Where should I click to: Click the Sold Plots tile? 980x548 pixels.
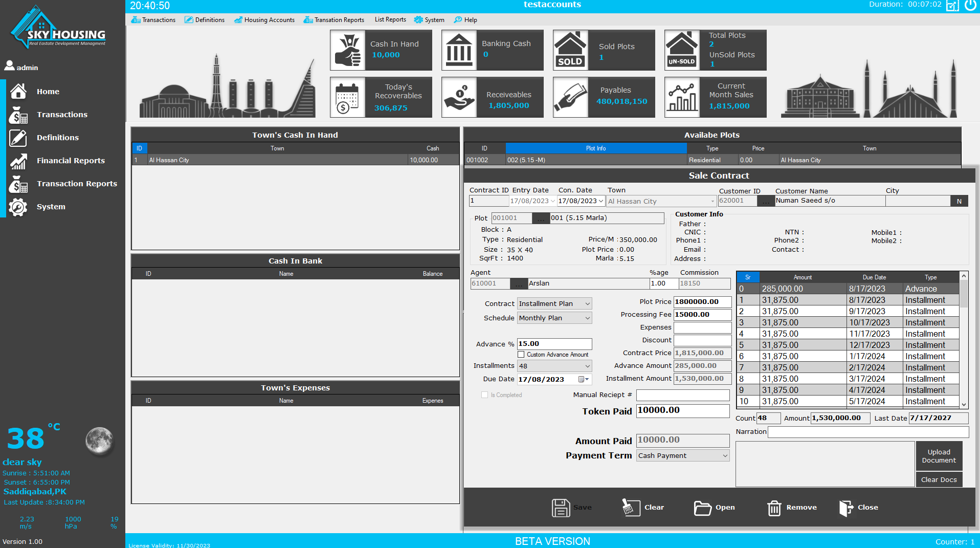(604, 50)
